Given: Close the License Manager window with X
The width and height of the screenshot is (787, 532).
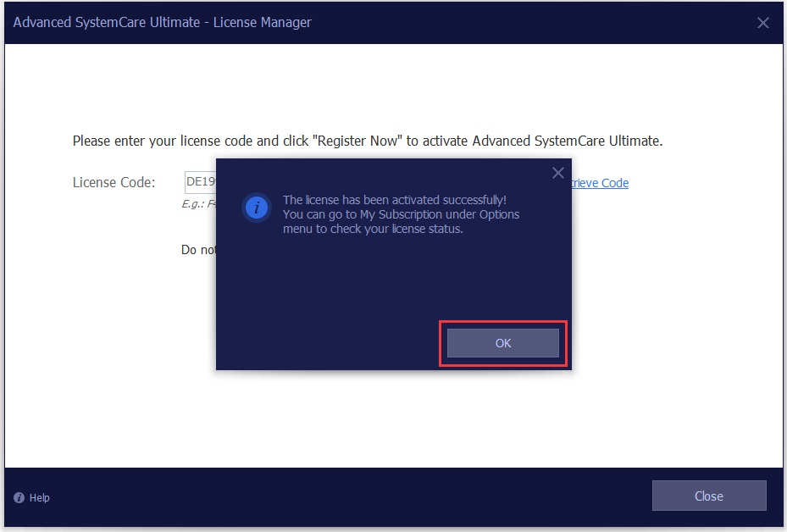Looking at the screenshot, I should coord(763,23).
